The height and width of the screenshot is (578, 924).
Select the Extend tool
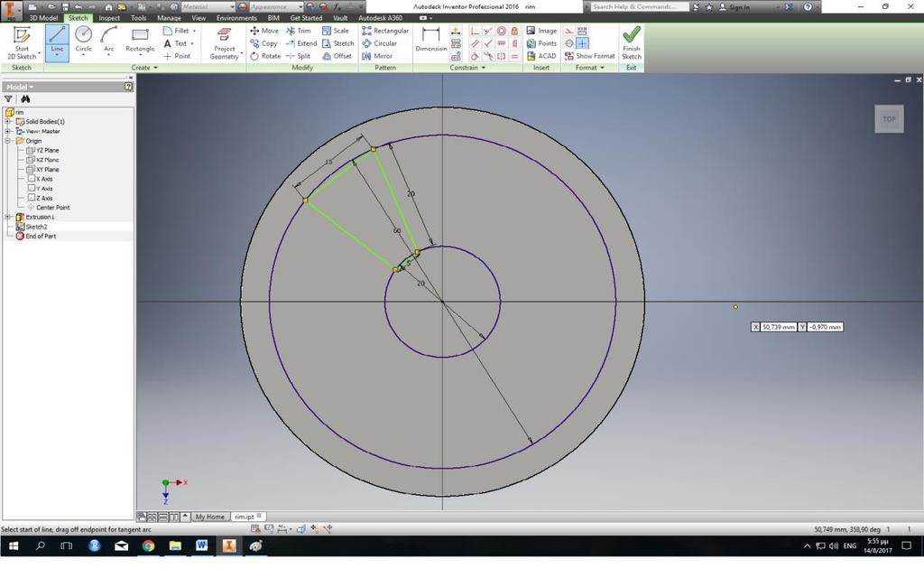(x=301, y=43)
